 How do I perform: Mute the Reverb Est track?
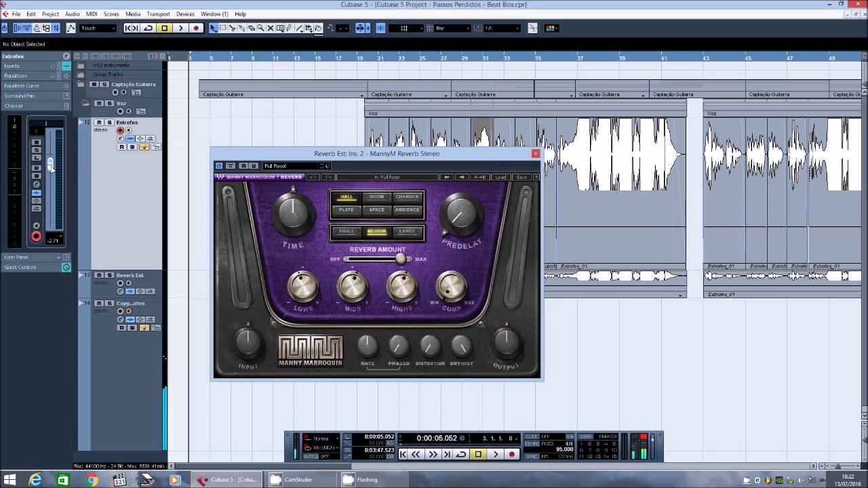pos(99,275)
